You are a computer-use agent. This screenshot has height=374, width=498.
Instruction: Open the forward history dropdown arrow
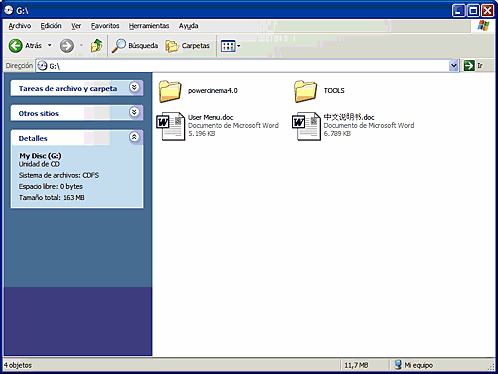(81, 45)
